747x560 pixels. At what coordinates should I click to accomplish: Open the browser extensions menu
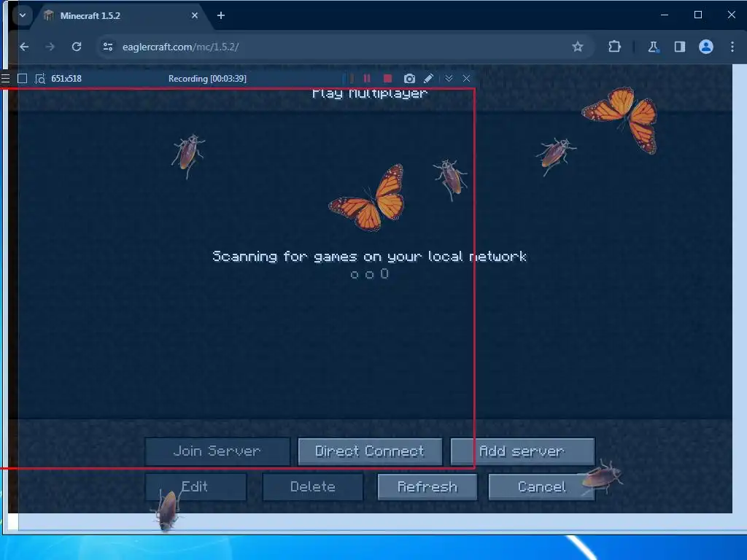pyautogui.click(x=614, y=47)
